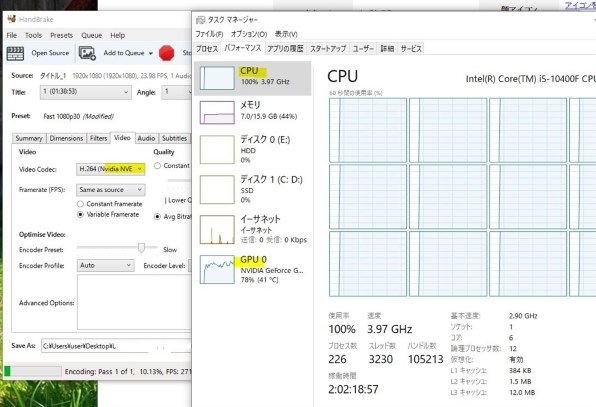This screenshot has height=407, width=596.
Task: Click the 2.90 GHz base speed value
Action: (x=523, y=316)
